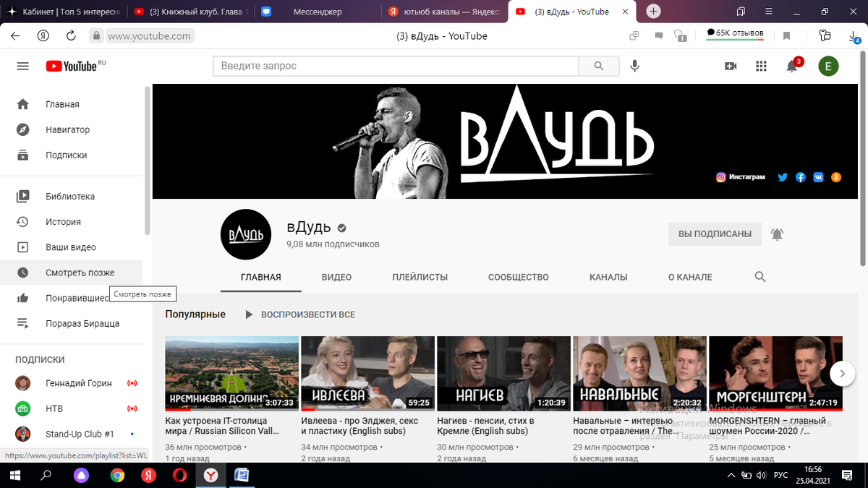The image size is (868, 488).
Task: Open the Facebook icon on the channel banner
Action: (800, 176)
